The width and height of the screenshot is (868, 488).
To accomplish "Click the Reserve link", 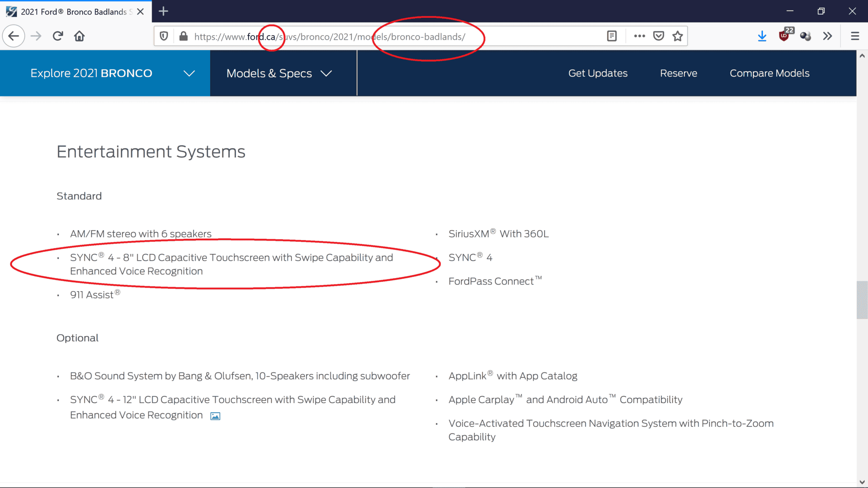I will point(678,73).
